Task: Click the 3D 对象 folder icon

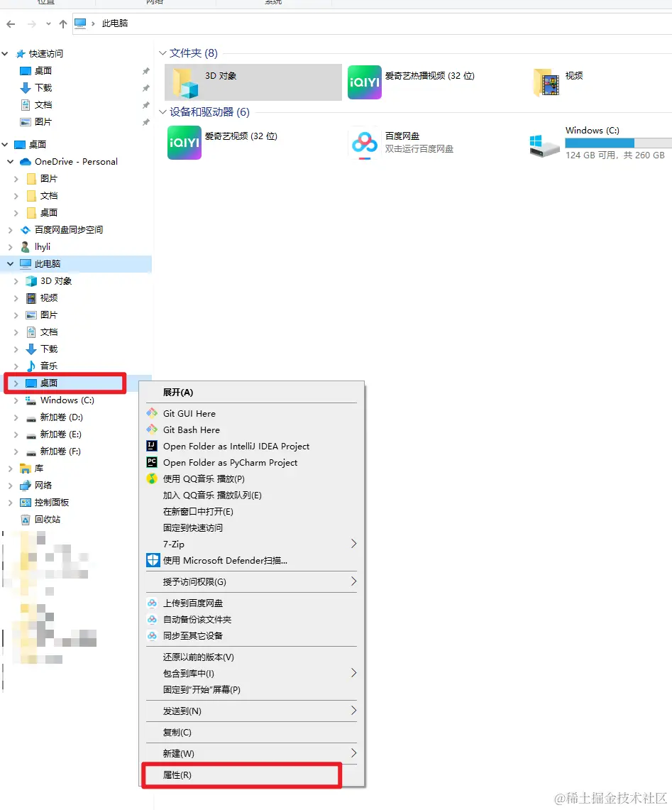Action: 185,82
